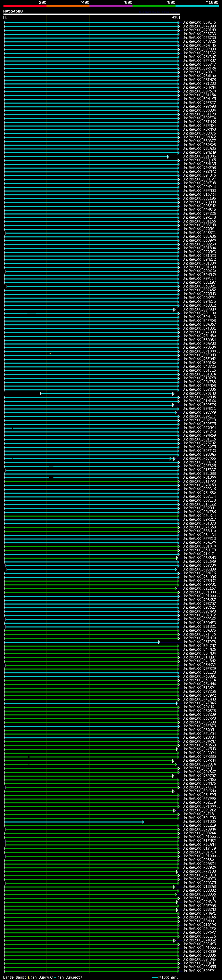Click hit label UniRef100_Q43726
Viewport: 222px width, 980px height.
coord(199,41)
